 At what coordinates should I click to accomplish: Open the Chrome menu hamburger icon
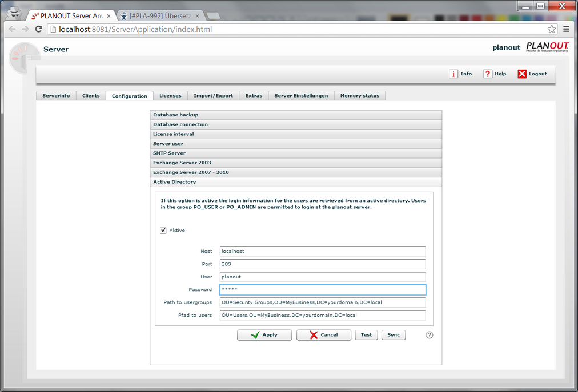click(566, 29)
